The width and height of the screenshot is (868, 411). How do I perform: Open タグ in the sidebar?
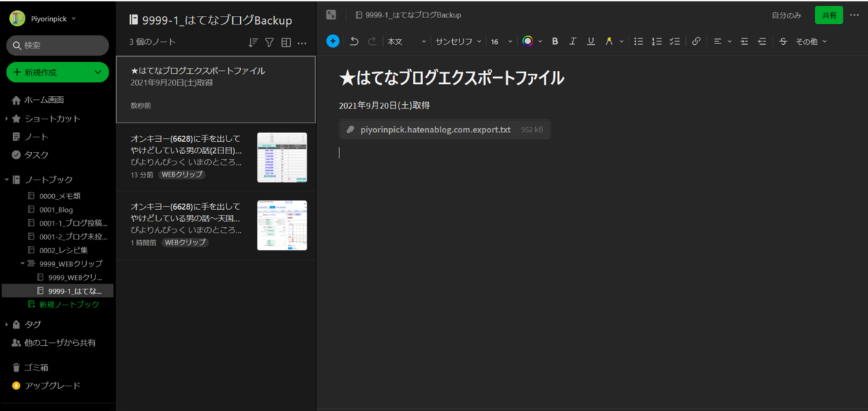pos(33,324)
